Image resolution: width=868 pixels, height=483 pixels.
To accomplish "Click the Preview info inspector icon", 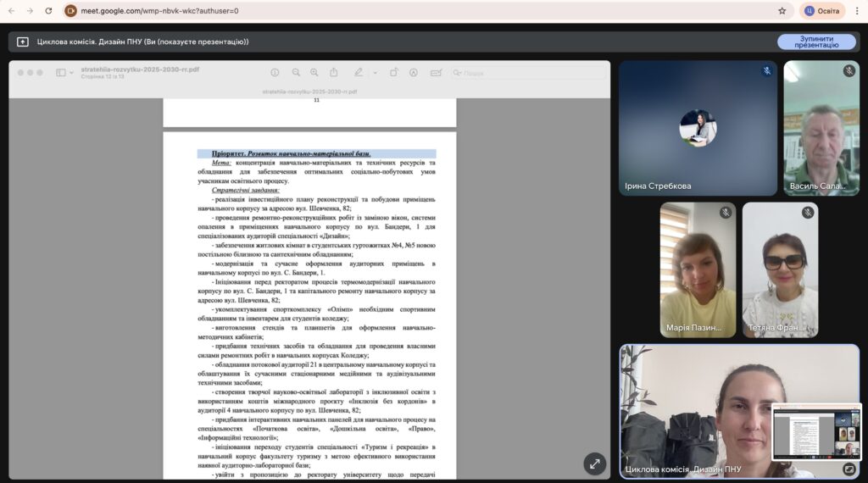I will coord(275,73).
